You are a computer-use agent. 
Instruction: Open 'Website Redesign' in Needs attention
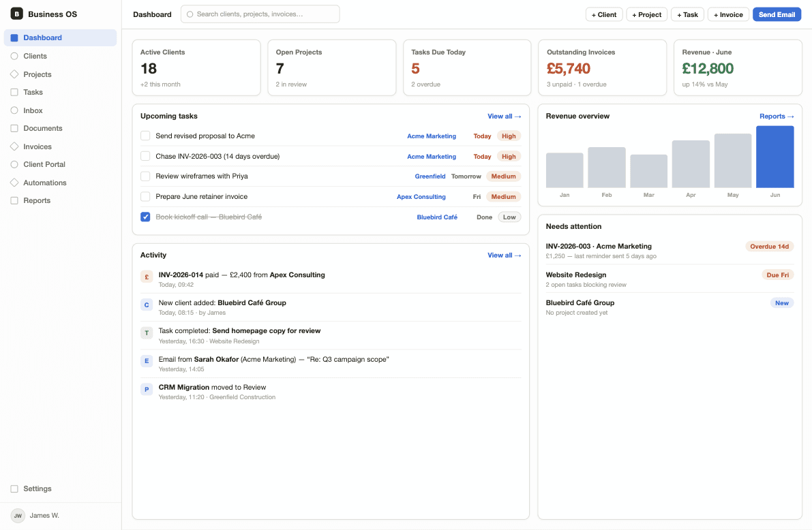pos(670,279)
